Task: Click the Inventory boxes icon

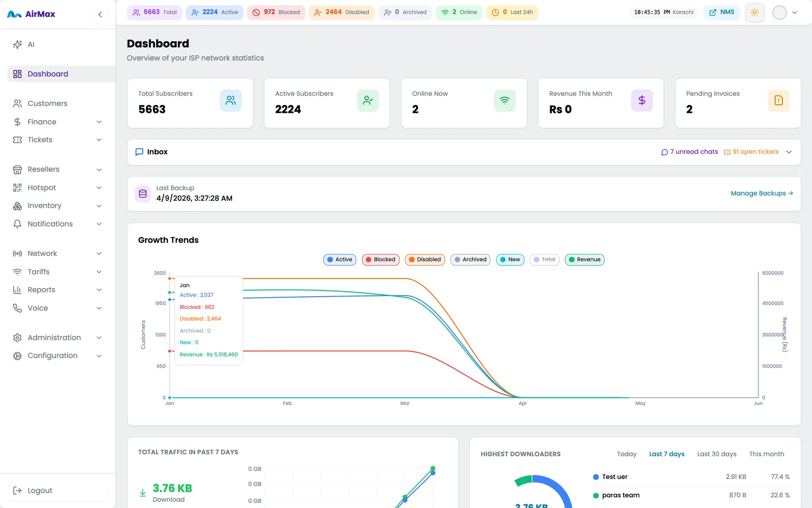Action: tap(17, 206)
